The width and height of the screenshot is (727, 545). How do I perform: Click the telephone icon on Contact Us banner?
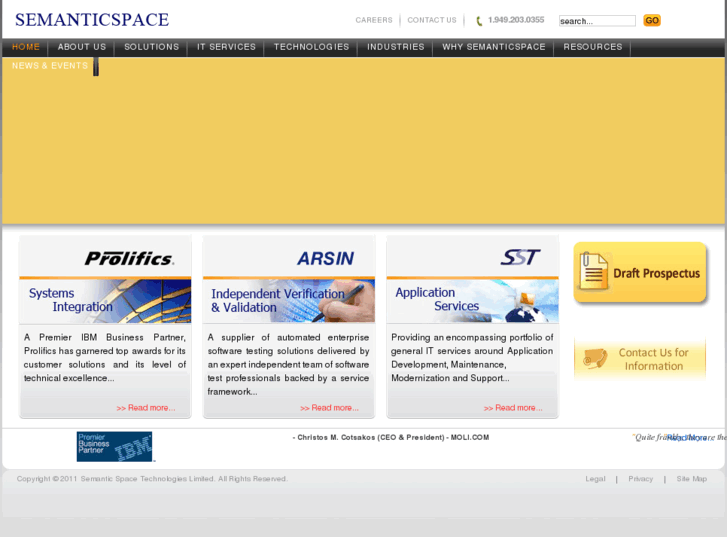595,359
